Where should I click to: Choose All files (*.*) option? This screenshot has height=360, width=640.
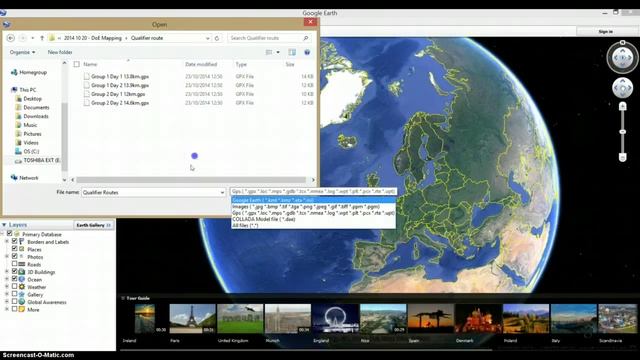click(x=313, y=225)
